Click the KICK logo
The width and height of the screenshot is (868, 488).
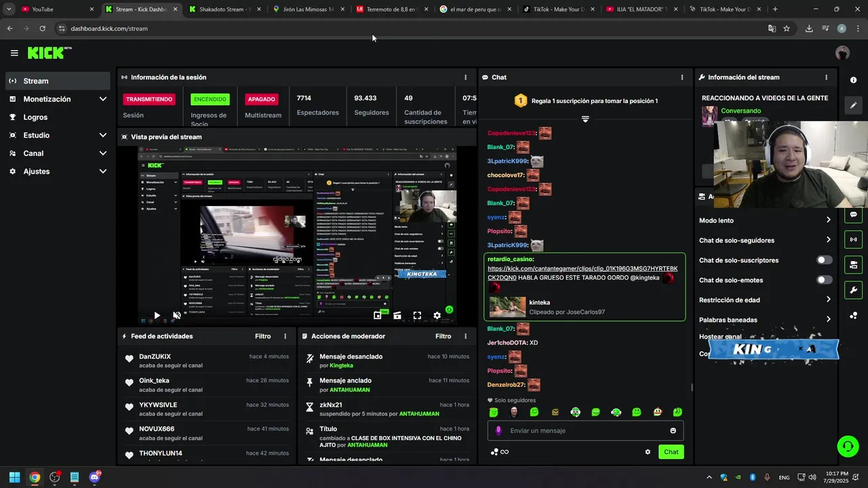point(49,53)
